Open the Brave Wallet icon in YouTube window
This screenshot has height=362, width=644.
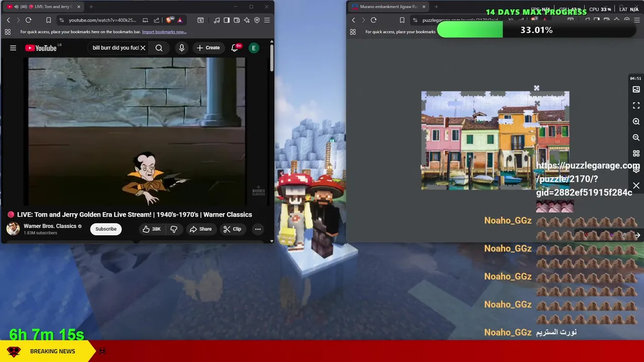[236, 20]
